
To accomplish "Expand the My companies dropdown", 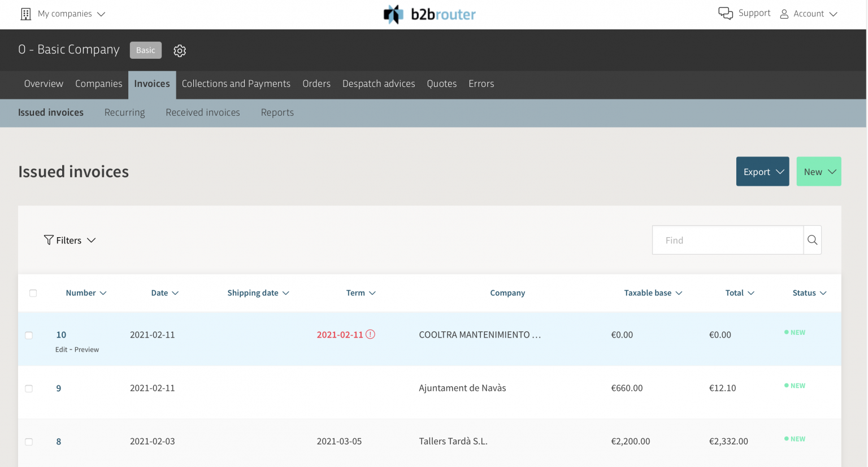I will click(101, 14).
